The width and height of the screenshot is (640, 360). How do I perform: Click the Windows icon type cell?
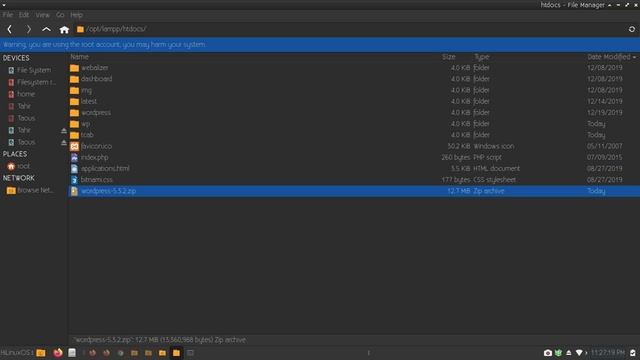[x=494, y=146]
